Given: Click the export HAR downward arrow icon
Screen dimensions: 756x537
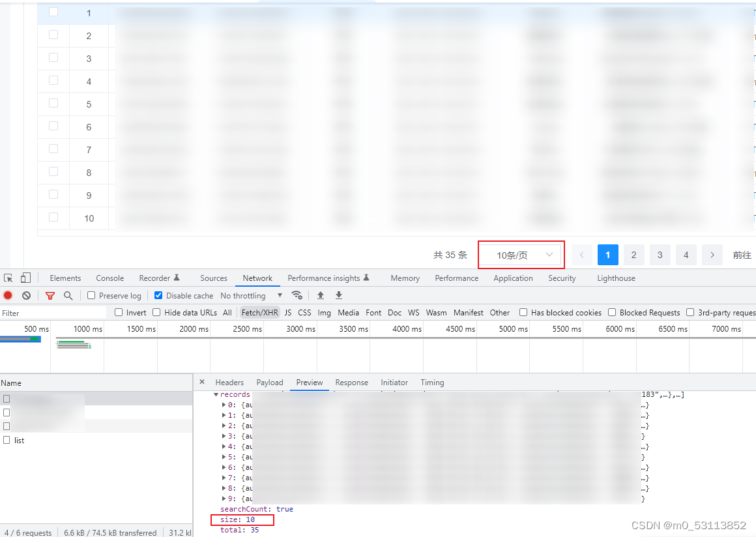Looking at the screenshot, I should coord(338,295).
